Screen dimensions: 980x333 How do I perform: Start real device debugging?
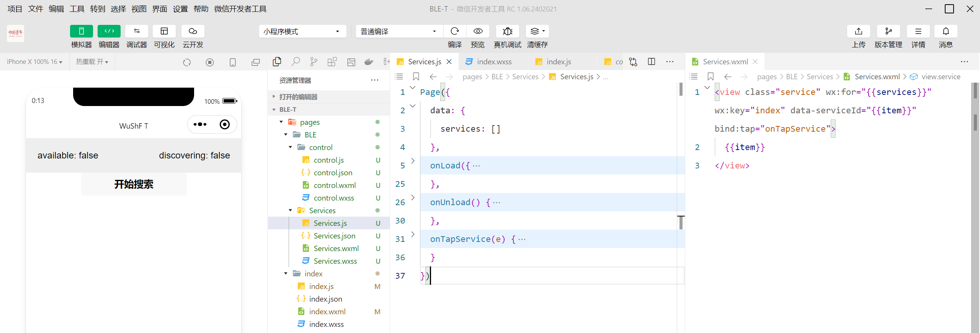[x=508, y=31]
